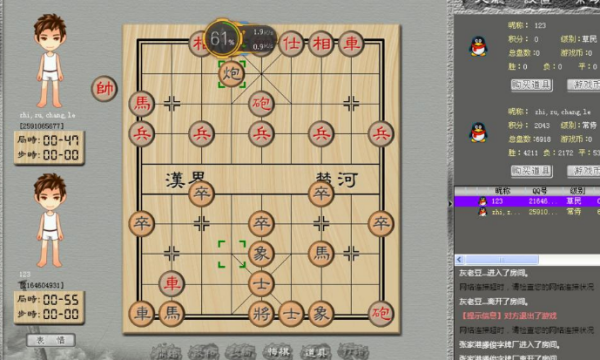This screenshot has width=600, height=360.
Task: Select the black 象 below the center 卒
Action: tap(261, 254)
